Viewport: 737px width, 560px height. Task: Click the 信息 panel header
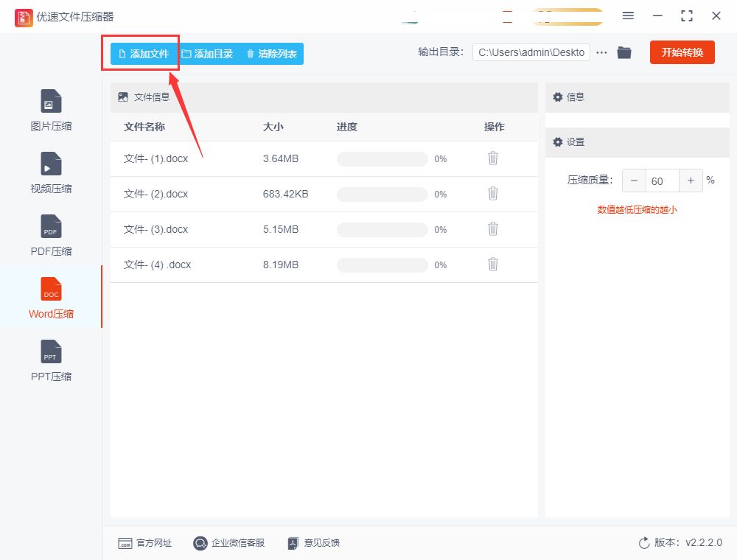click(638, 97)
